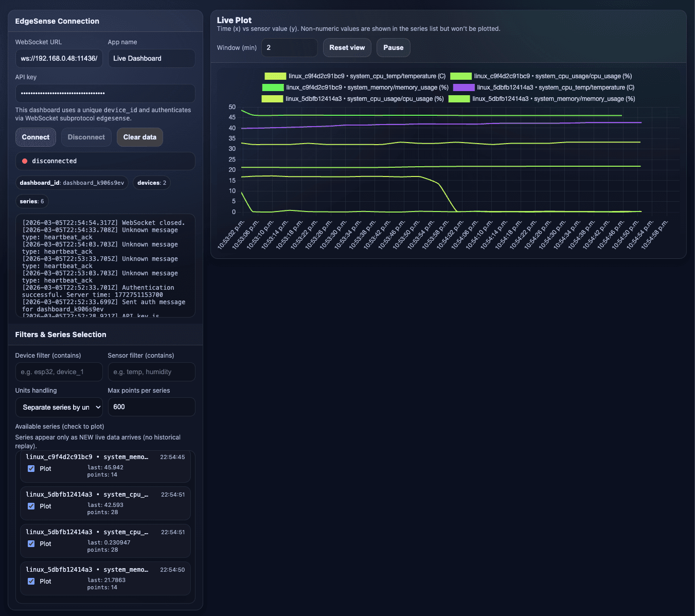Toggle linux_c9f4d2c91bc9 cpu_usage legend swatch

(460, 76)
